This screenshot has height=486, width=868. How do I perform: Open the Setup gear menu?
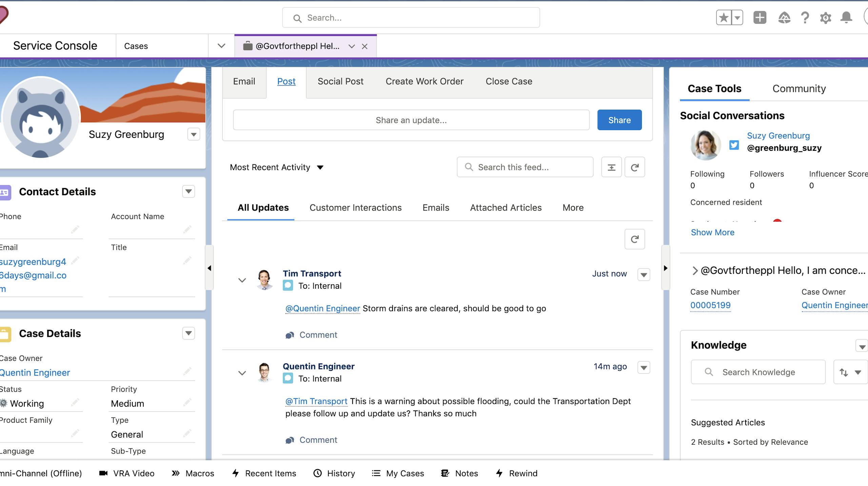pos(825,18)
